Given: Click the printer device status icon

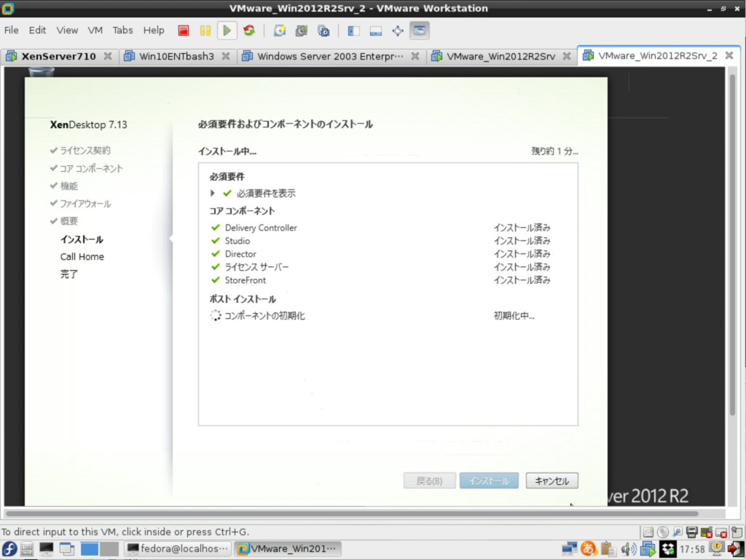Looking at the screenshot, I should 692,532.
